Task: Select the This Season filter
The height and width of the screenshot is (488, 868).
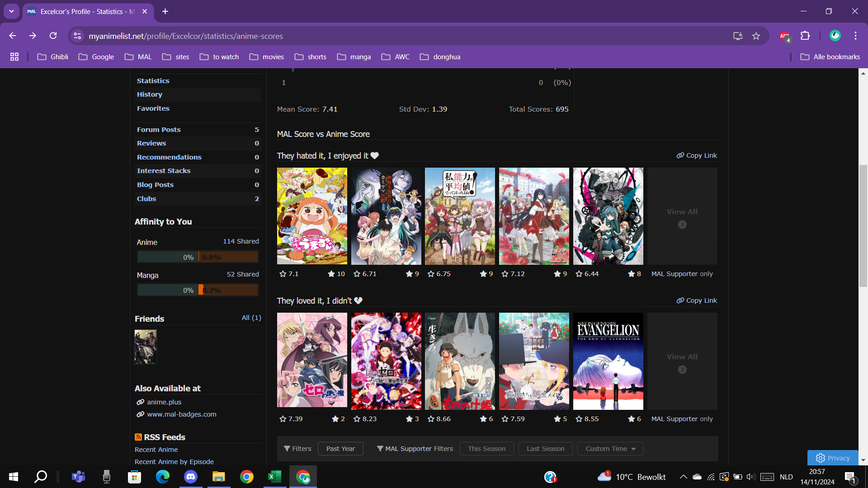Action: (486, 448)
